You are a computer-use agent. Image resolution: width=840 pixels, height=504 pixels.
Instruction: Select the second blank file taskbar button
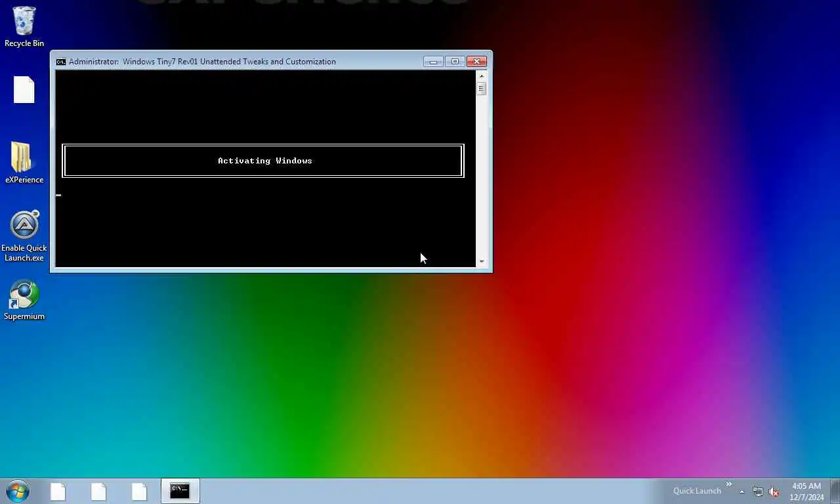click(x=98, y=492)
